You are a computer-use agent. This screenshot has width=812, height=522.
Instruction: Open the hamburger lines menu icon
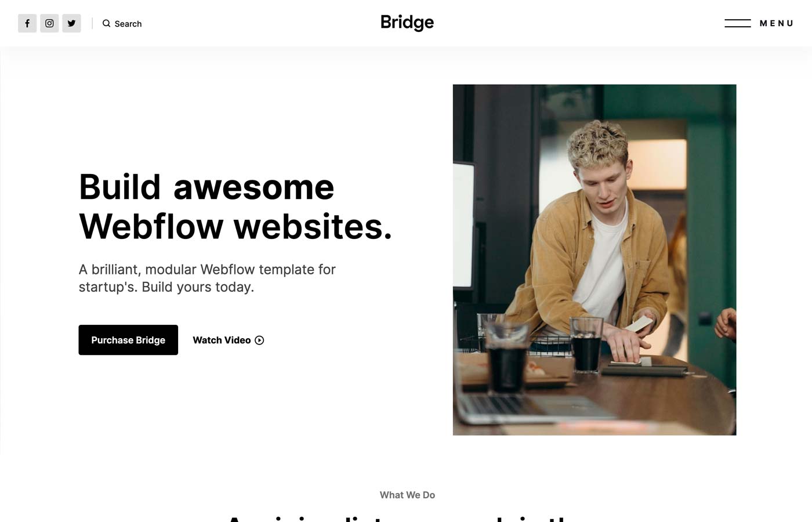[x=738, y=23]
